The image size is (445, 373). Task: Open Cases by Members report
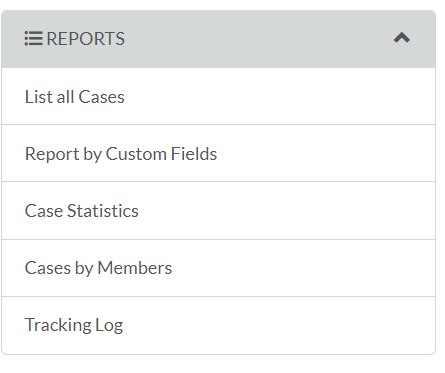point(98,268)
